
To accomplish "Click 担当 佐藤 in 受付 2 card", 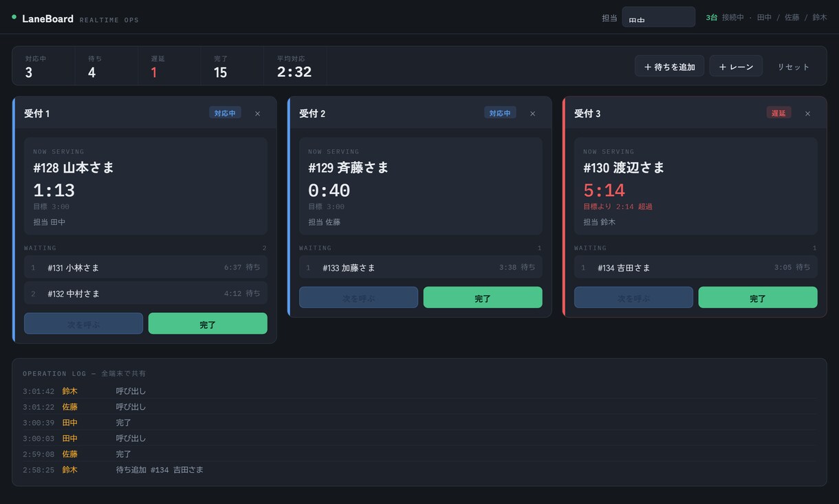I will (x=325, y=222).
